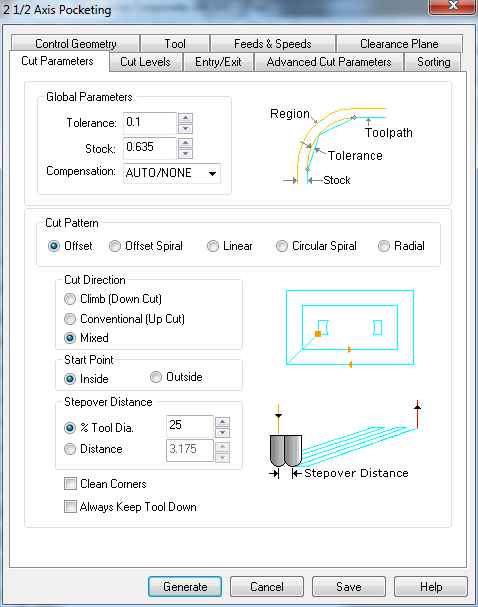Click the Cancel button

tap(267, 587)
